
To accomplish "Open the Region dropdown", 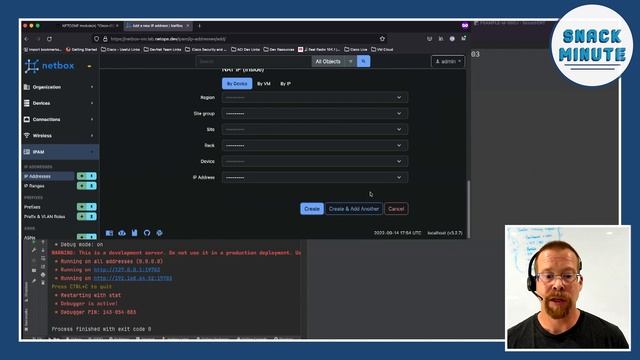I will click(x=315, y=98).
